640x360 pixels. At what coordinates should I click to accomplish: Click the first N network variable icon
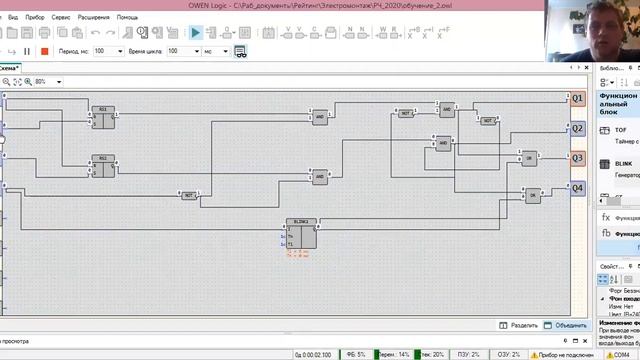click(349, 33)
